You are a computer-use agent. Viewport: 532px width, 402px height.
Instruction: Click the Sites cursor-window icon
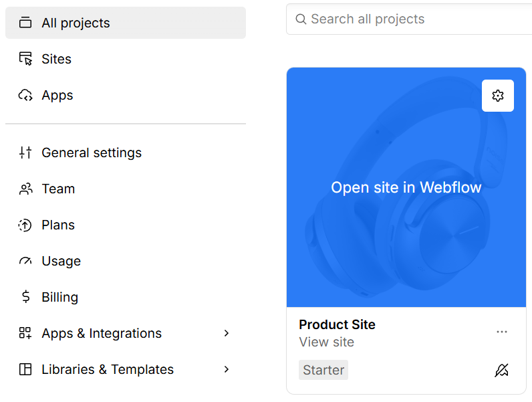pos(25,59)
